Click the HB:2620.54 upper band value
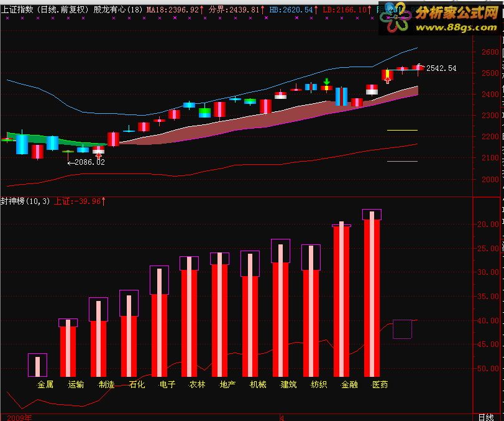 pyautogui.click(x=293, y=10)
